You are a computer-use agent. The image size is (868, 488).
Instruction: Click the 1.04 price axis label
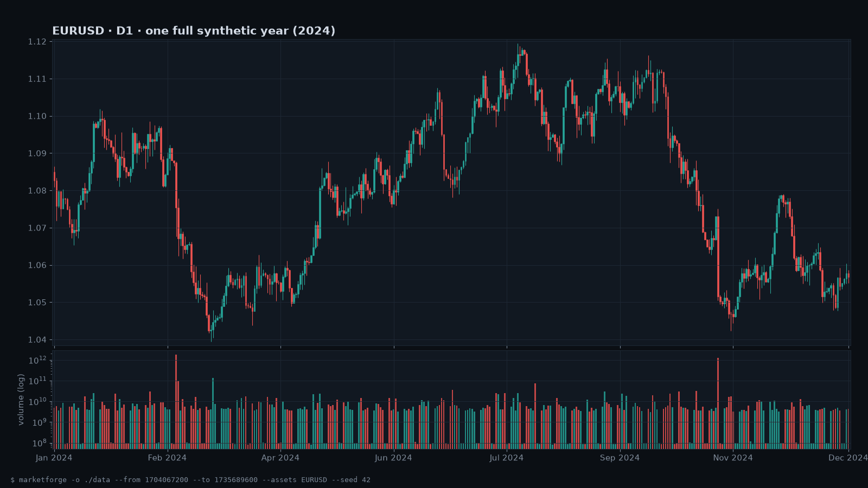tap(37, 340)
